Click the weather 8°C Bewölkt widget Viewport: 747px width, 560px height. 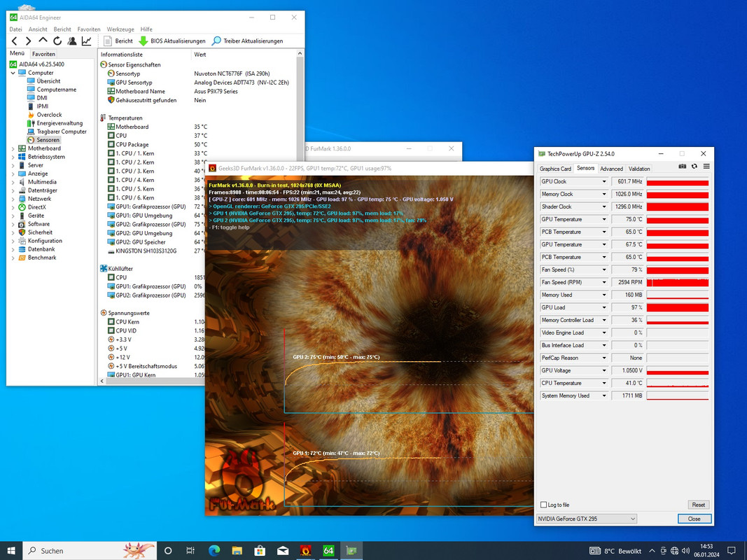[x=615, y=551]
